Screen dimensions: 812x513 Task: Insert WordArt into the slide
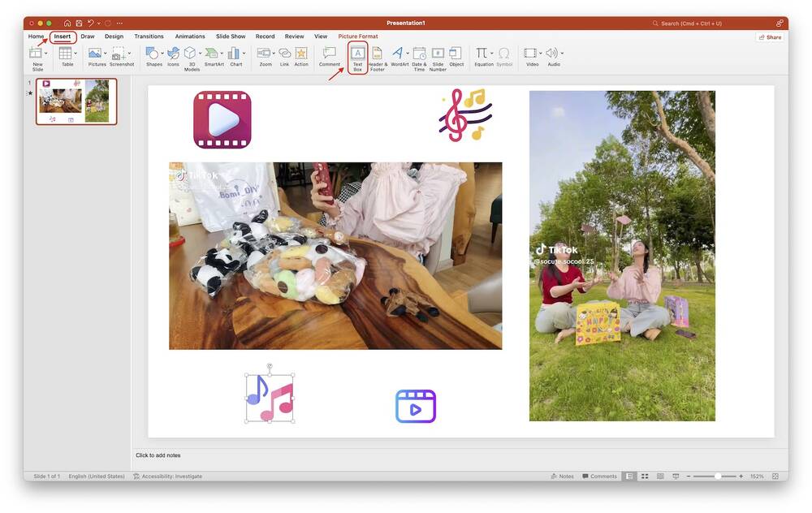pyautogui.click(x=396, y=54)
